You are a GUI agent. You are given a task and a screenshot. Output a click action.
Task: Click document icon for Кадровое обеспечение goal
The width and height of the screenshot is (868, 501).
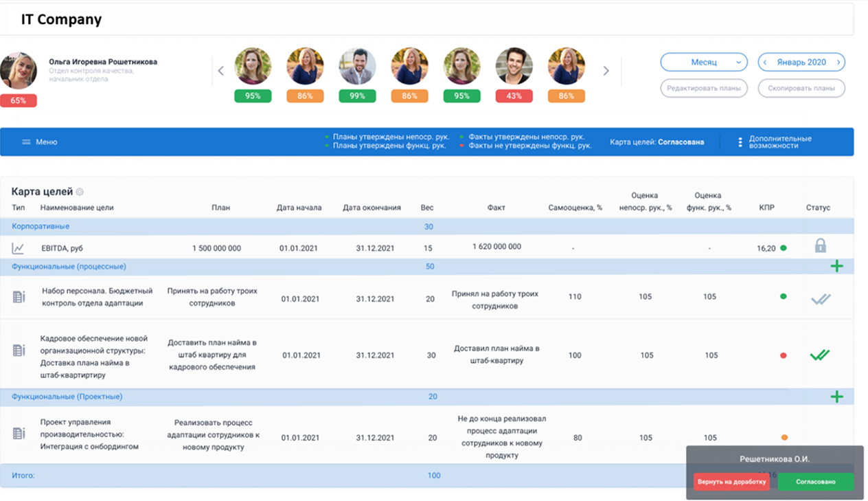click(x=19, y=350)
